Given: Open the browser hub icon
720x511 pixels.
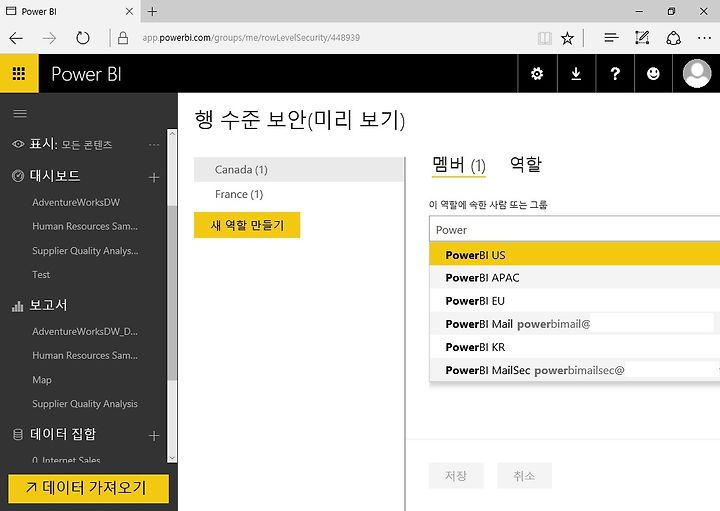Looking at the screenshot, I should coord(611,38).
